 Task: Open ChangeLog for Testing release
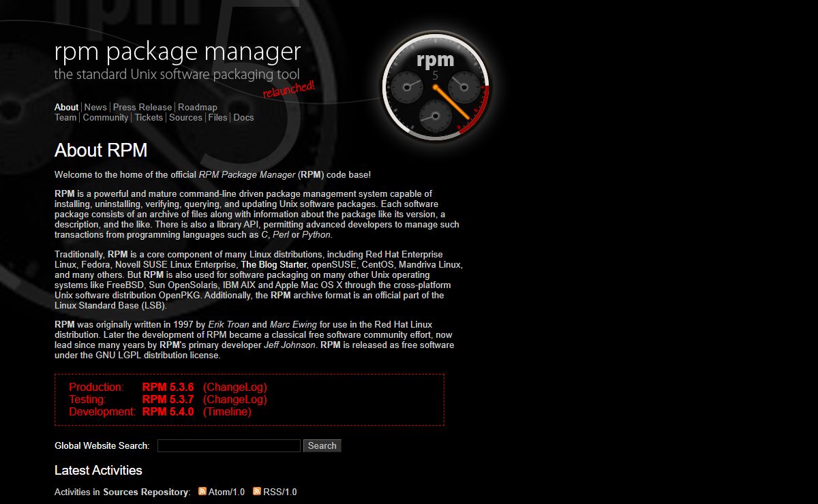[235, 399]
